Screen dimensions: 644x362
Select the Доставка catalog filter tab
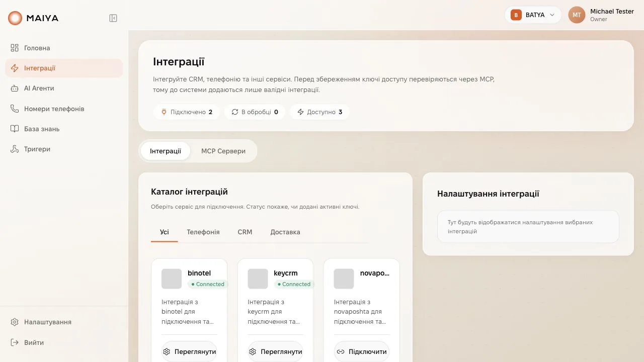(x=285, y=232)
